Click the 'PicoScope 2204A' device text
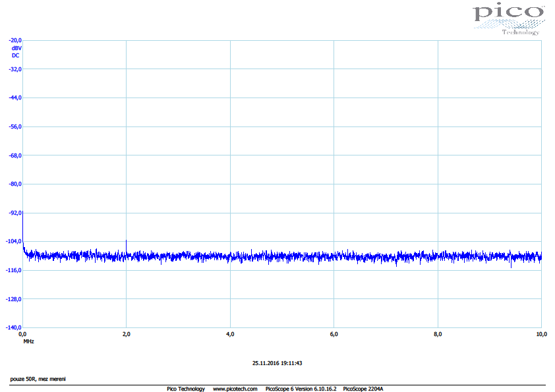The width and height of the screenshot is (555, 392). pos(363,389)
